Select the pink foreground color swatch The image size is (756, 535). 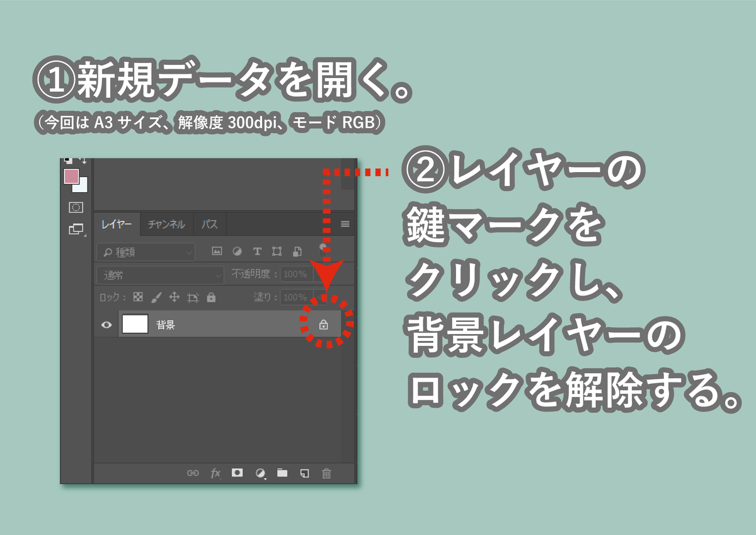point(71,176)
